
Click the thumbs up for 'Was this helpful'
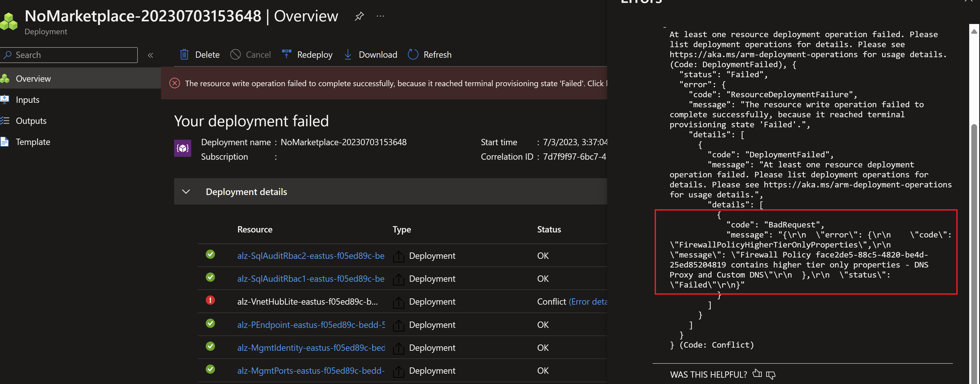click(x=757, y=374)
